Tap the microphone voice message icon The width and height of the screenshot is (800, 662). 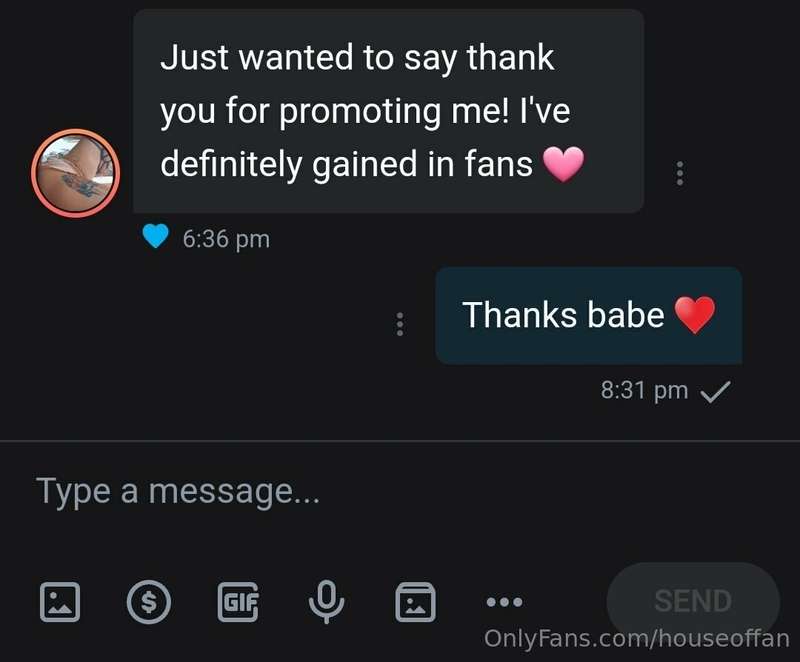click(x=327, y=602)
